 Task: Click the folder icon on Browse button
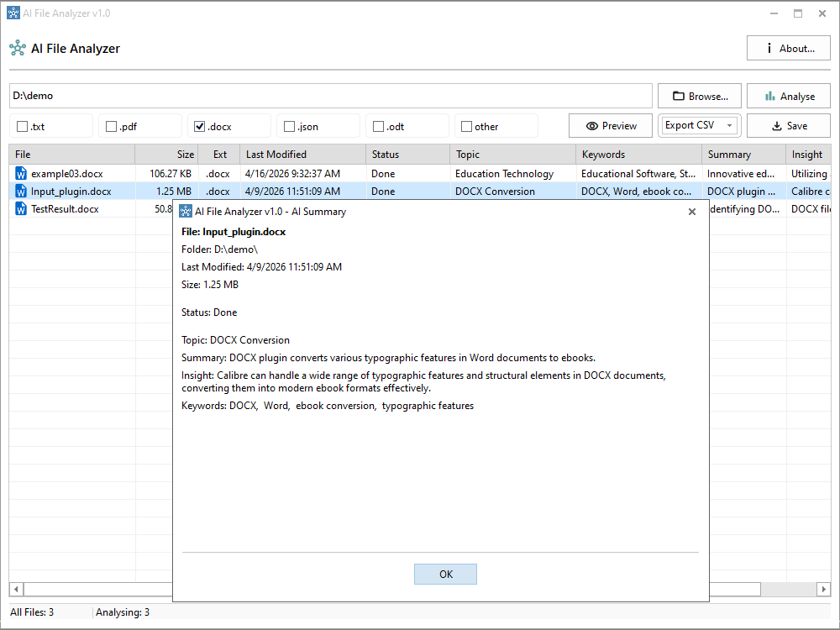coord(677,97)
